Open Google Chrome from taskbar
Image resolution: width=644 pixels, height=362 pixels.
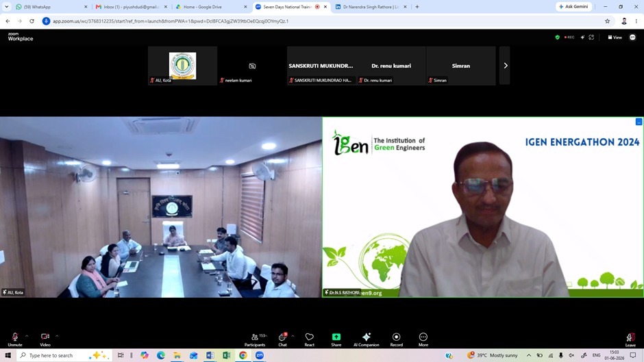pyautogui.click(x=243, y=355)
